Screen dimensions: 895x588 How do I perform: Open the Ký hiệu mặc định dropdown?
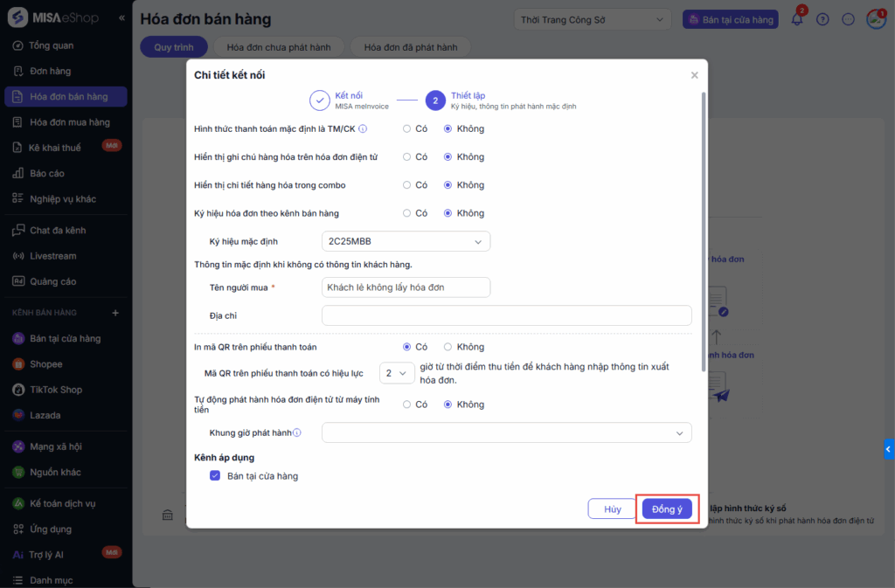pos(406,241)
